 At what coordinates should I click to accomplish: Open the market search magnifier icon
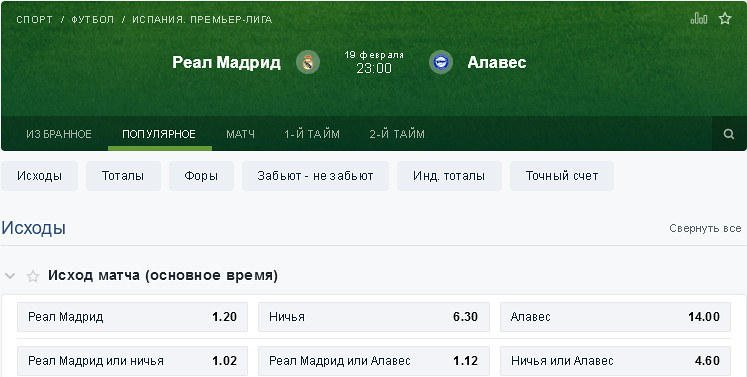(x=729, y=134)
